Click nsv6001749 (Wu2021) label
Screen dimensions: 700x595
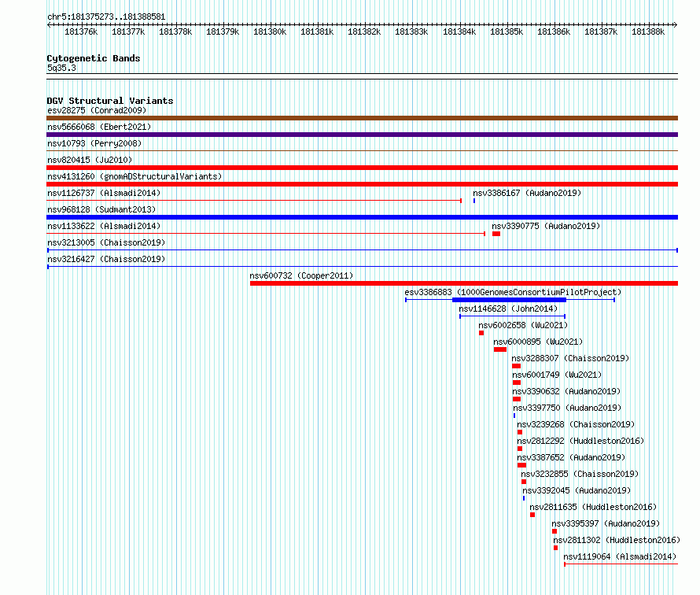tap(557, 375)
